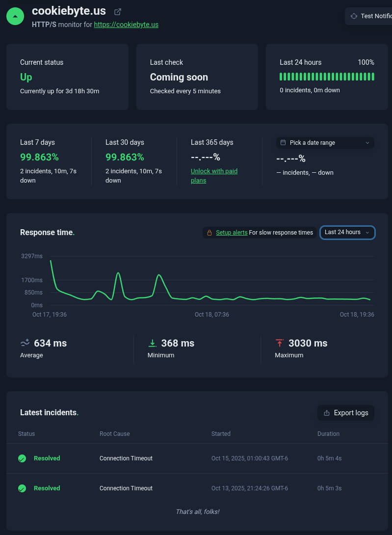This screenshot has height=535, width=392.
Task: Click the red Maximum up-arrow icon
Action: (x=280, y=343)
